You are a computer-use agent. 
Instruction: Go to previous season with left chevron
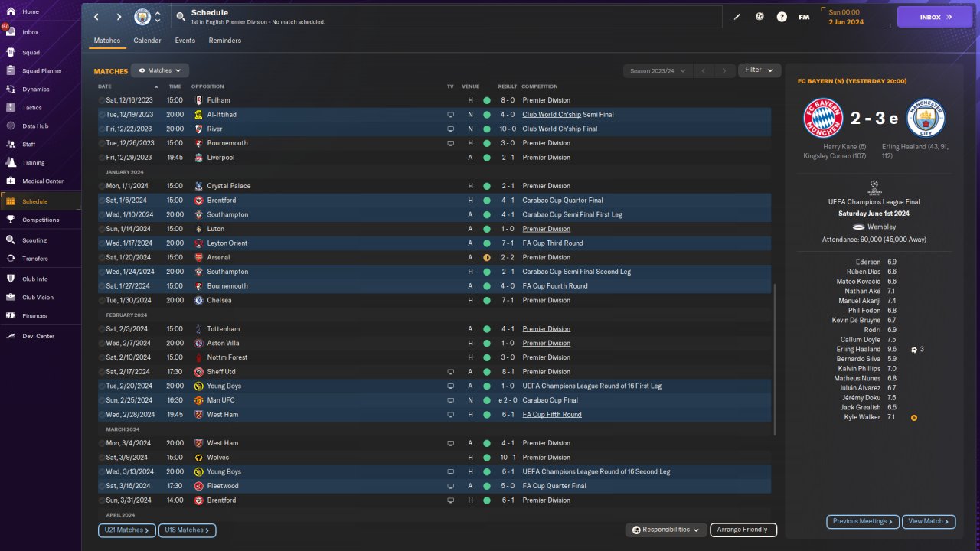(704, 71)
